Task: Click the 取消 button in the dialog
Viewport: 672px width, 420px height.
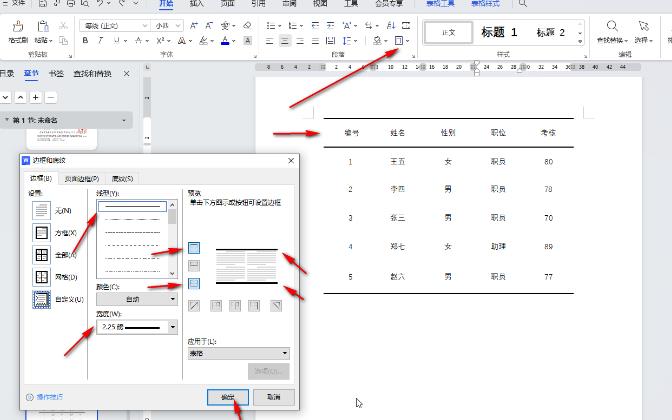Action: (273, 397)
